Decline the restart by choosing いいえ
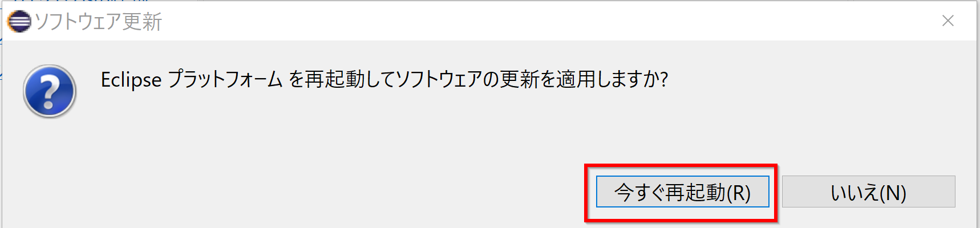 coord(868,192)
